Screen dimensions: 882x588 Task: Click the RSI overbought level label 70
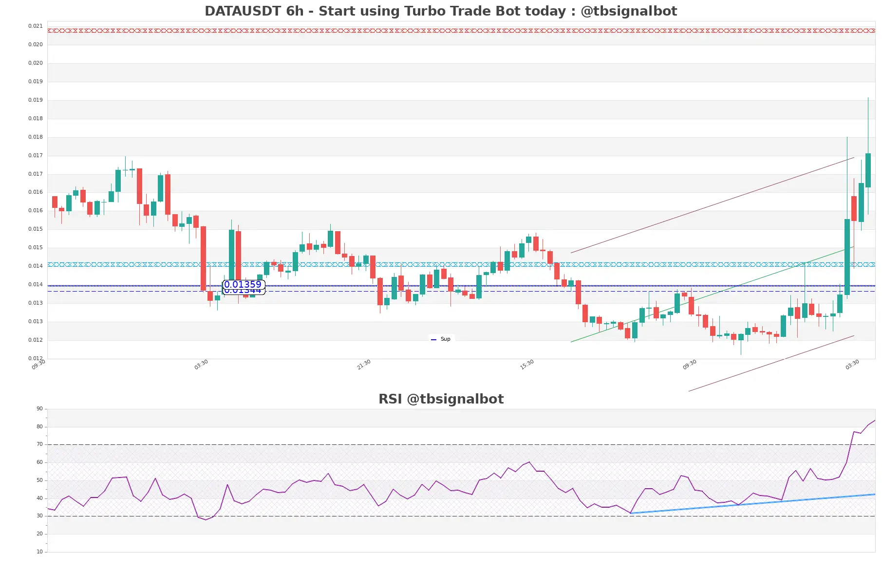(39, 444)
